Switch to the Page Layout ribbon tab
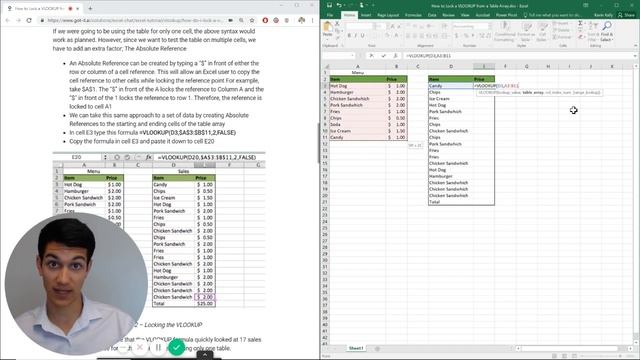 click(x=388, y=15)
